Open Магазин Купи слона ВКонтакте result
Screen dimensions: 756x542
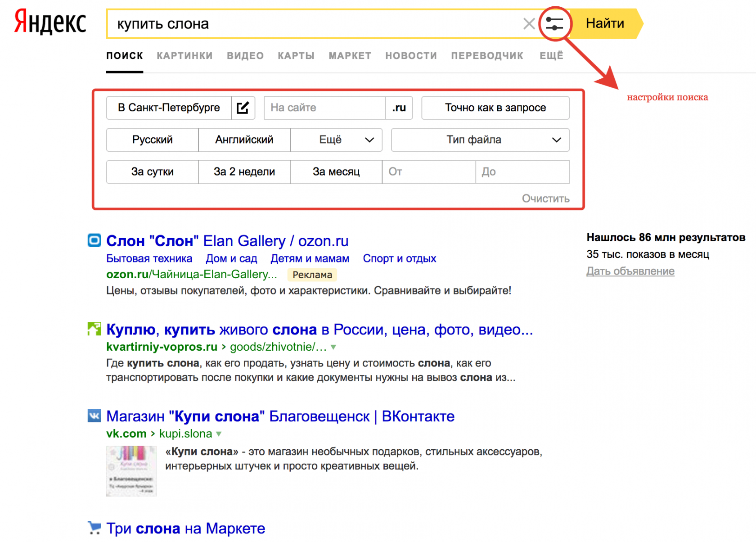pyautogui.click(x=280, y=416)
